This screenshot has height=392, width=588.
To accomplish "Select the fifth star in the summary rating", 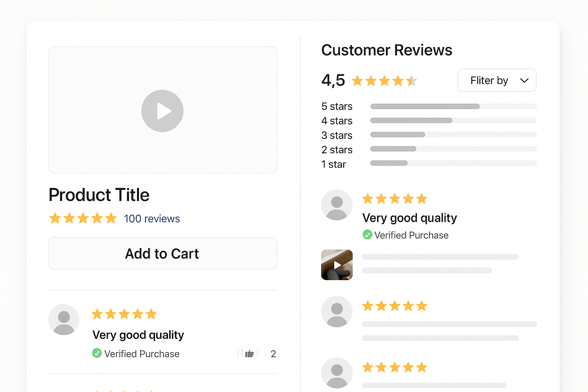I will coord(412,81).
